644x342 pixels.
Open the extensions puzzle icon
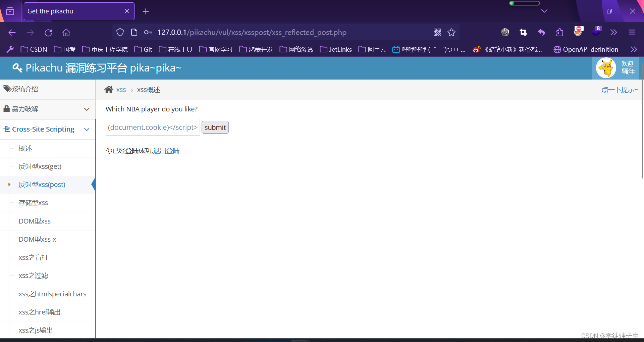pos(559,32)
